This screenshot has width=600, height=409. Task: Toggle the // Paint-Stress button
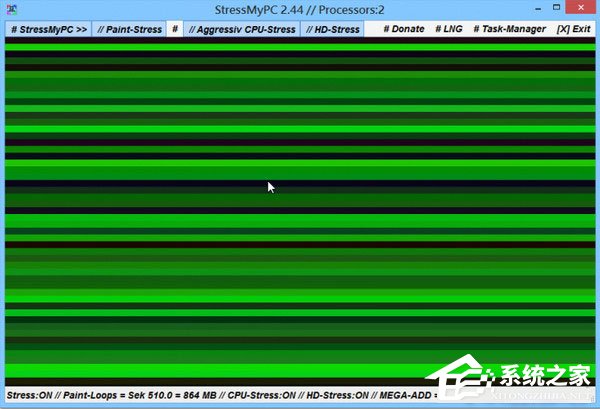coord(129,29)
